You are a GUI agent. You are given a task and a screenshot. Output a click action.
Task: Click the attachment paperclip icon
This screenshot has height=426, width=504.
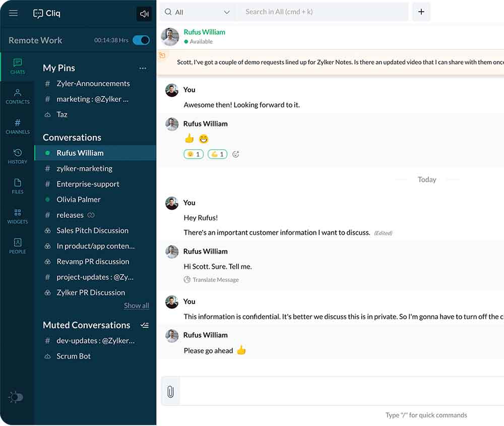click(170, 392)
